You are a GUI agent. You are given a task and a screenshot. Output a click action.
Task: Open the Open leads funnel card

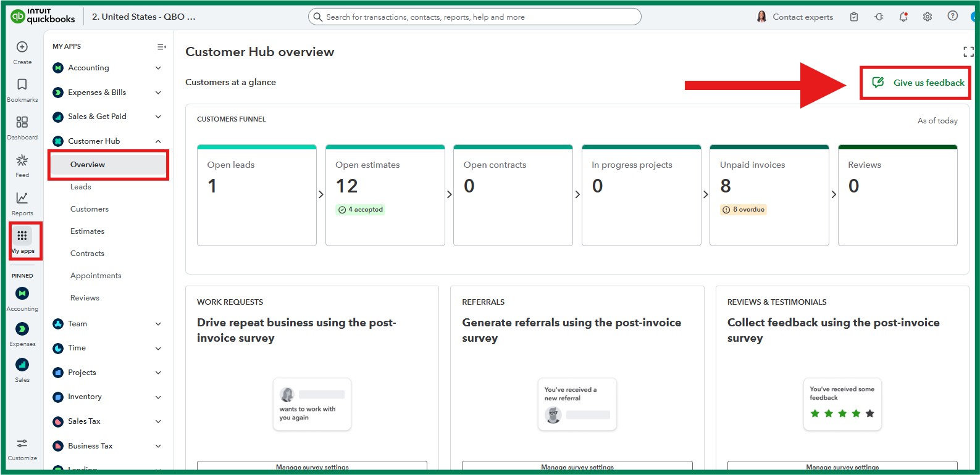click(x=257, y=196)
